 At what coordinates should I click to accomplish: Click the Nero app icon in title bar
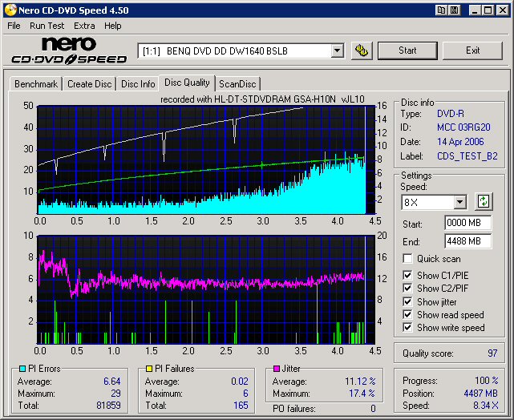pyautogui.click(x=9, y=10)
